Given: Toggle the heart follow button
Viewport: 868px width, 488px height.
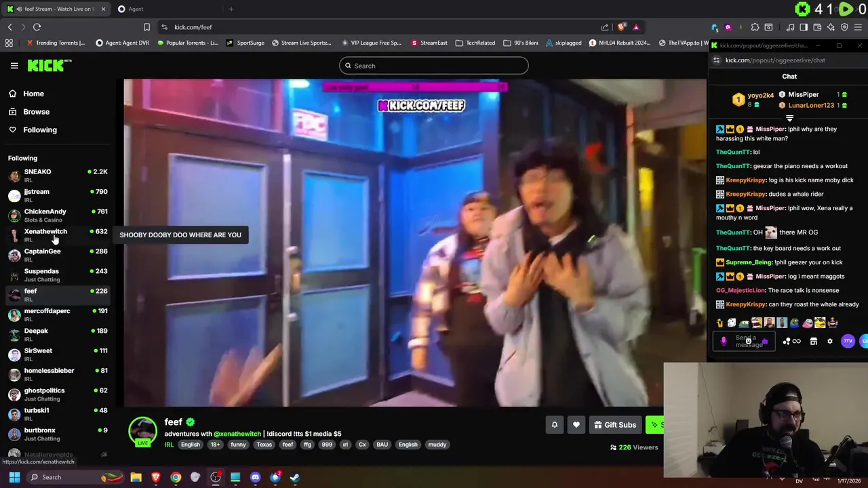Looking at the screenshot, I should point(576,425).
